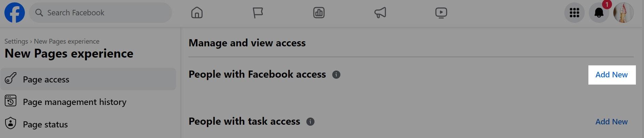Open the Insights chart icon
The width and height of the screenshot is (644, 138).
[319, 13]
